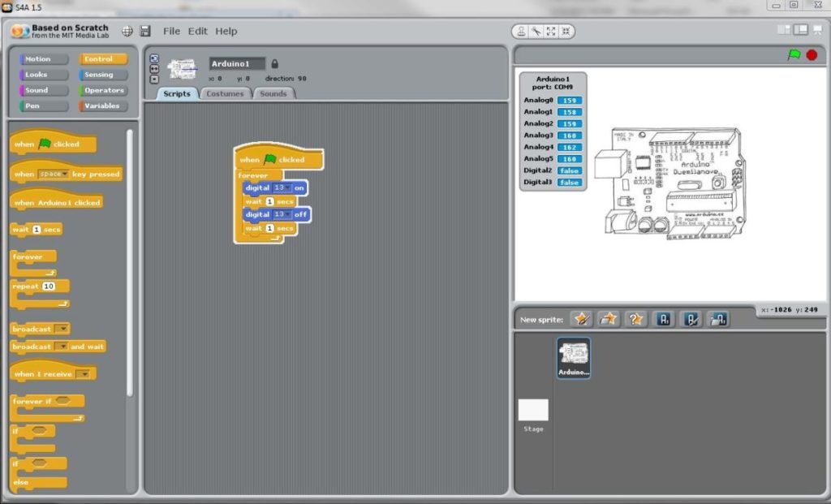Switch to the Costumes tab
This screenshot has height=504, width=831.
point(225,93)
